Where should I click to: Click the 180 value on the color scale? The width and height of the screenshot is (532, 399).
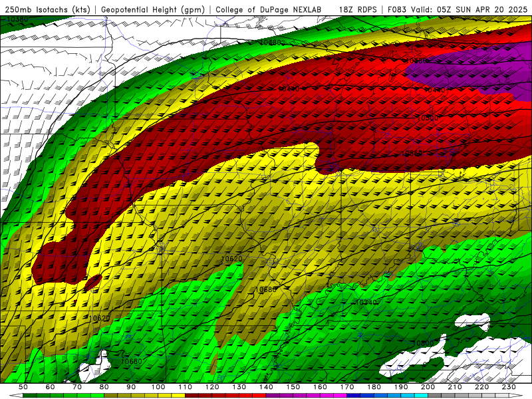coord(374,387)
